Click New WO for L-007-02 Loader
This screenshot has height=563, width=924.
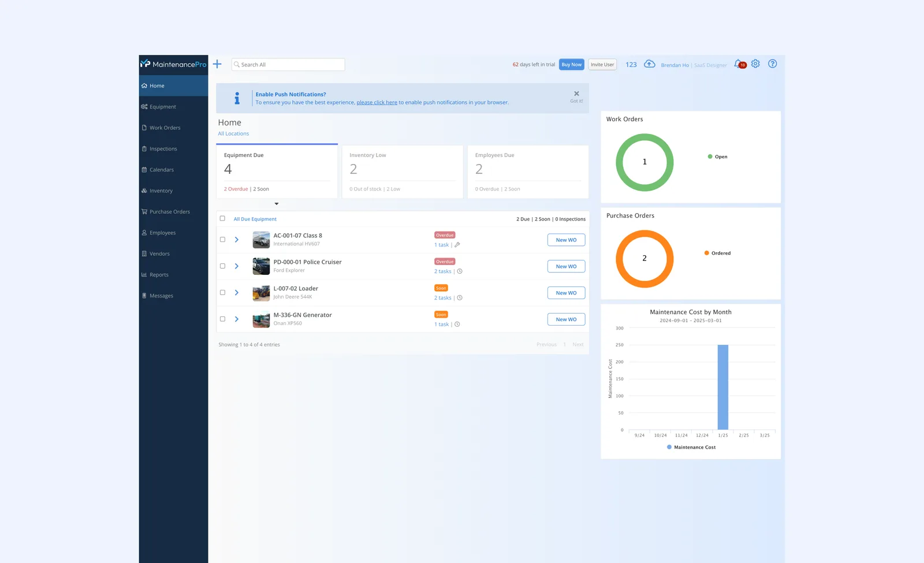(566, 293)
